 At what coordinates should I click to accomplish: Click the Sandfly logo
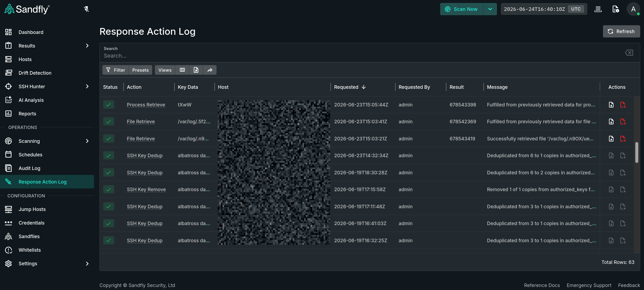click(27, 9)
